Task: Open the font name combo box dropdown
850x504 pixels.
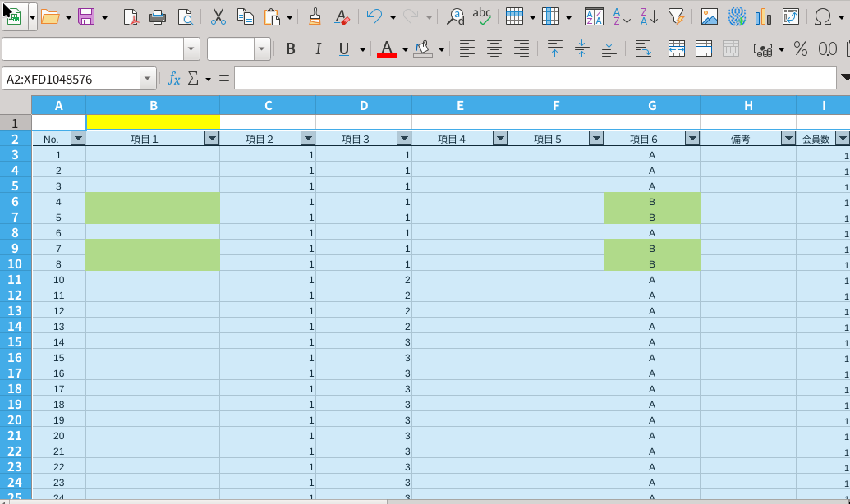Action: (x=191, y=49)
